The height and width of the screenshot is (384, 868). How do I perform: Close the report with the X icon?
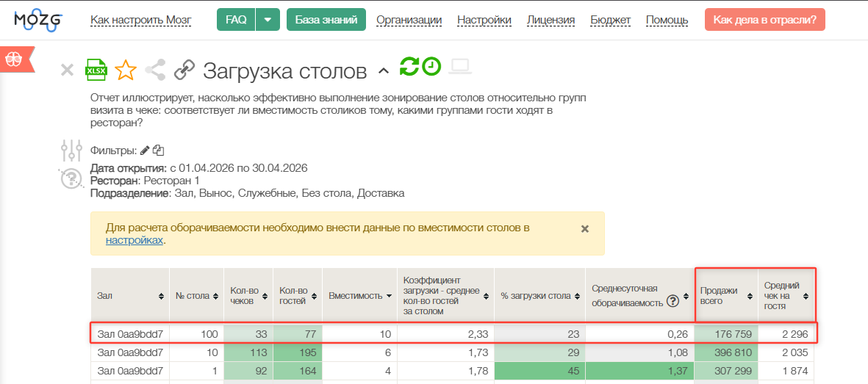point(67,70)
